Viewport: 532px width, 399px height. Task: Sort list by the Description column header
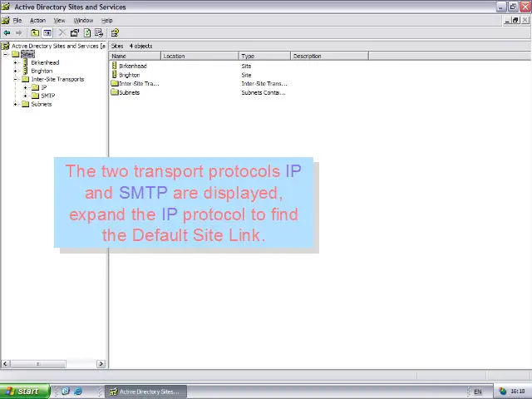coord(329,56)
